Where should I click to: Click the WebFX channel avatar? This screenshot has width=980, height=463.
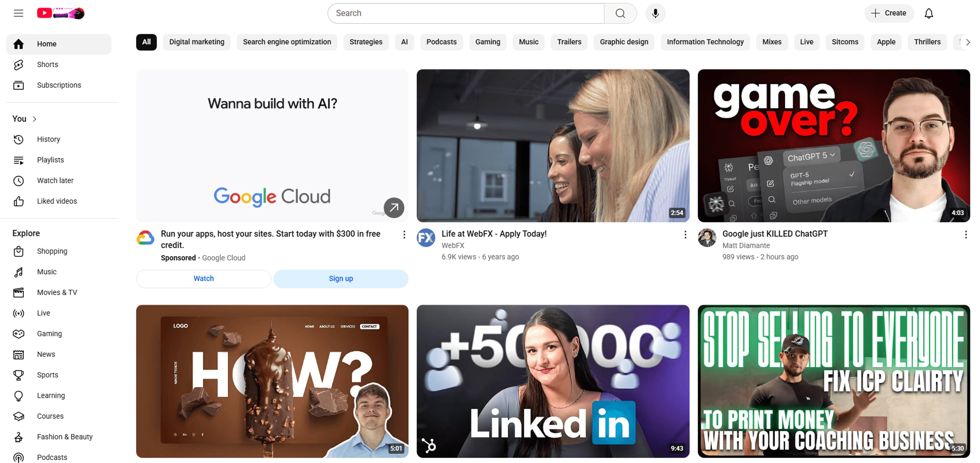click(426, 238)
